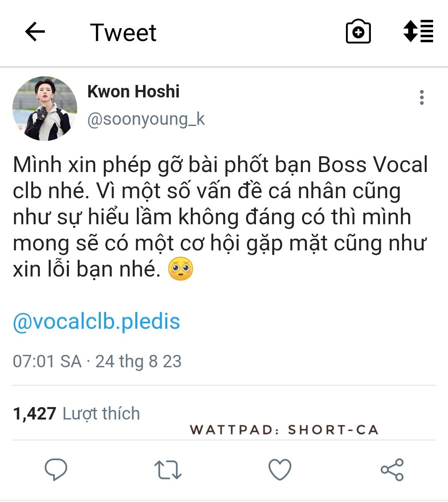
Task: View the 1,427 likes count
Action: tap(34, 413)
